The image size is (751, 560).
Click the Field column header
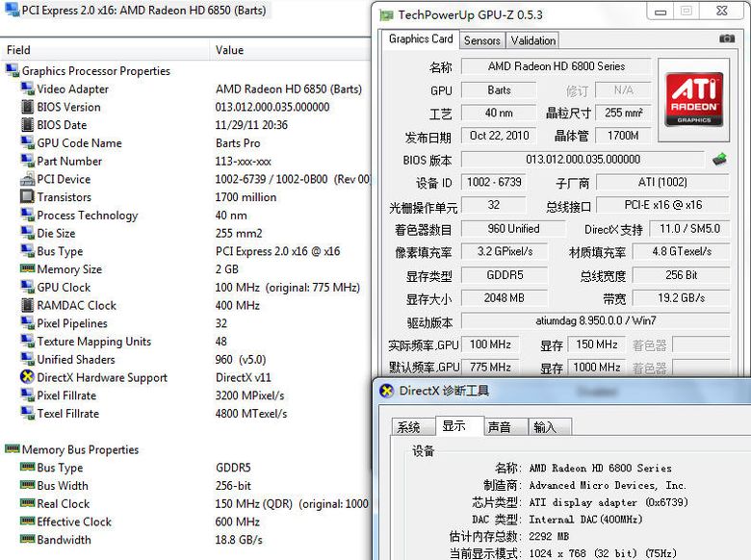coord(104,50)
